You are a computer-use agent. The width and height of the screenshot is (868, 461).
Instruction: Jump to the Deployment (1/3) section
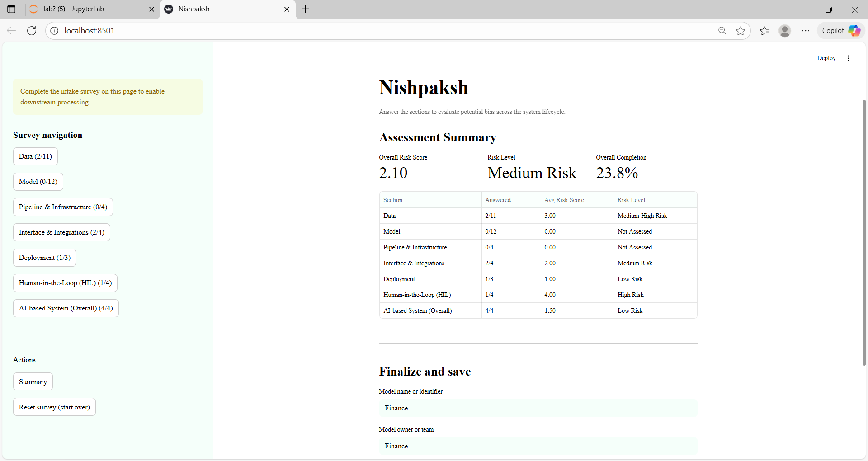coord(45,258)
